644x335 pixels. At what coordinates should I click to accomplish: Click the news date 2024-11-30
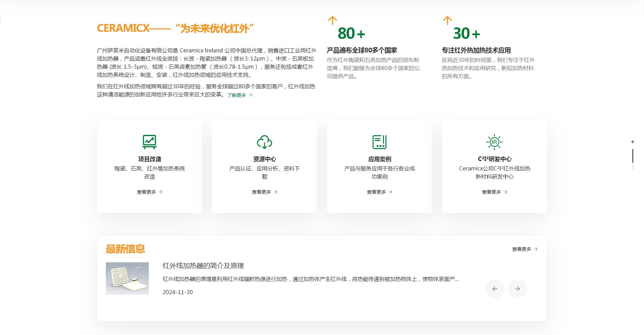[x=178, y=292]
